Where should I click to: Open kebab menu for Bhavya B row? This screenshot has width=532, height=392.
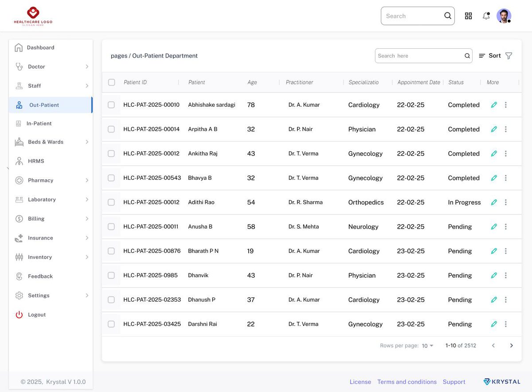(506, 178)
